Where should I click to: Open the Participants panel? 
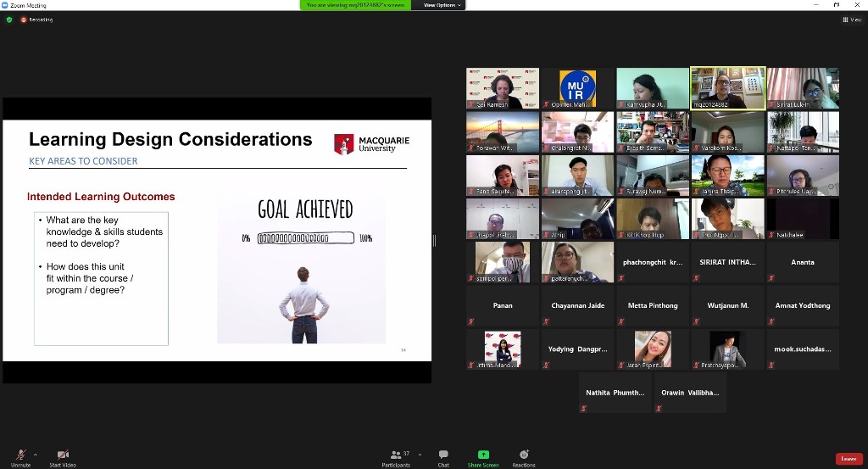pyautogui.click(x=395, y=457)
